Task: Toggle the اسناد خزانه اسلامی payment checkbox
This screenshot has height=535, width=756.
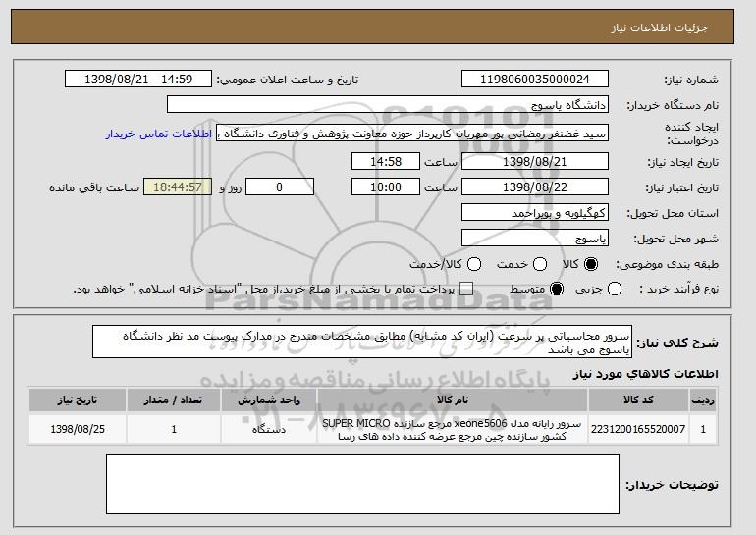Action: click(x=466, y=290)
